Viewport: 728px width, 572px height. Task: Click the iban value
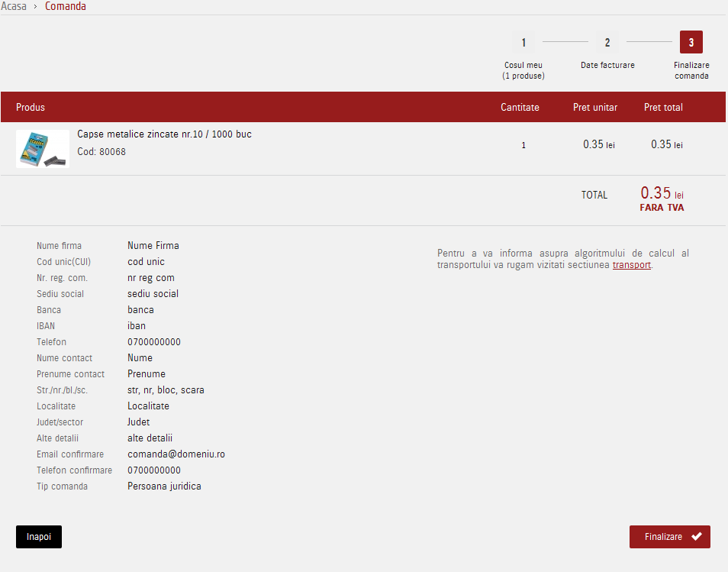(x=136, y=326)
